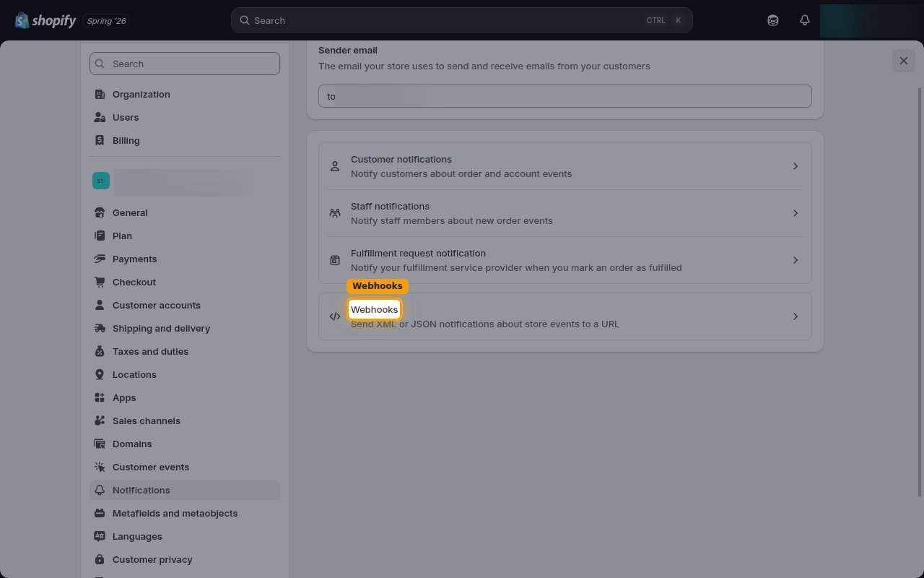This screenshot has height=578, width=924.
Task: Open the Fulfillment request notification chevron
Action: (x=796, y=260)
